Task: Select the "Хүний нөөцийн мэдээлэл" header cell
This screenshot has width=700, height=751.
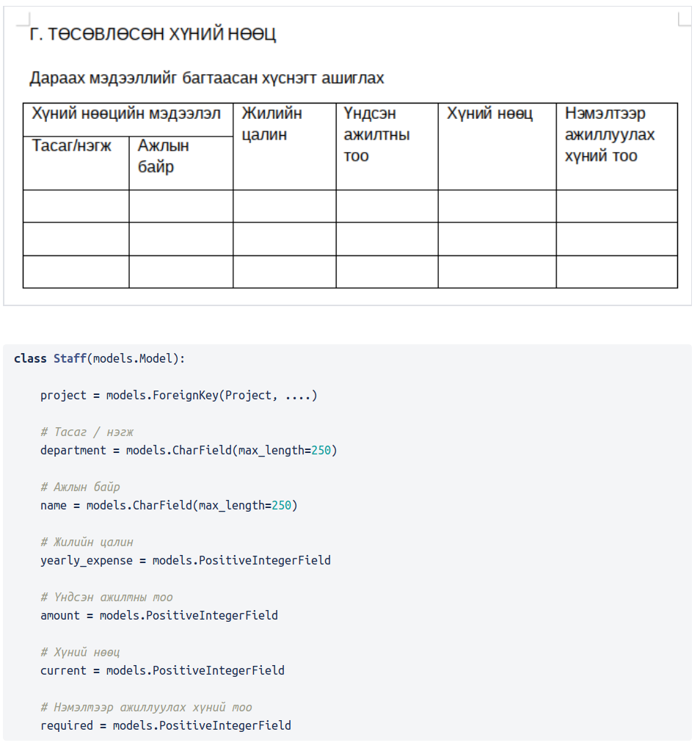Action: pos(126,115)
